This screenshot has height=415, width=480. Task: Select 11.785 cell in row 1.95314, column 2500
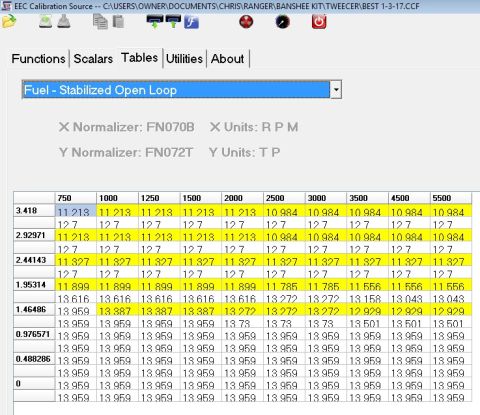[284, 286]
